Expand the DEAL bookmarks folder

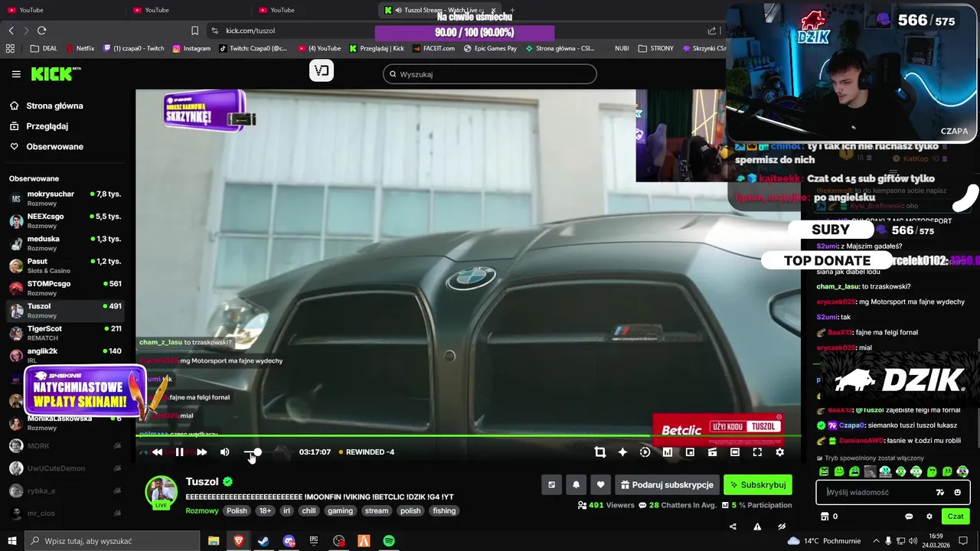tap(44, 48)
